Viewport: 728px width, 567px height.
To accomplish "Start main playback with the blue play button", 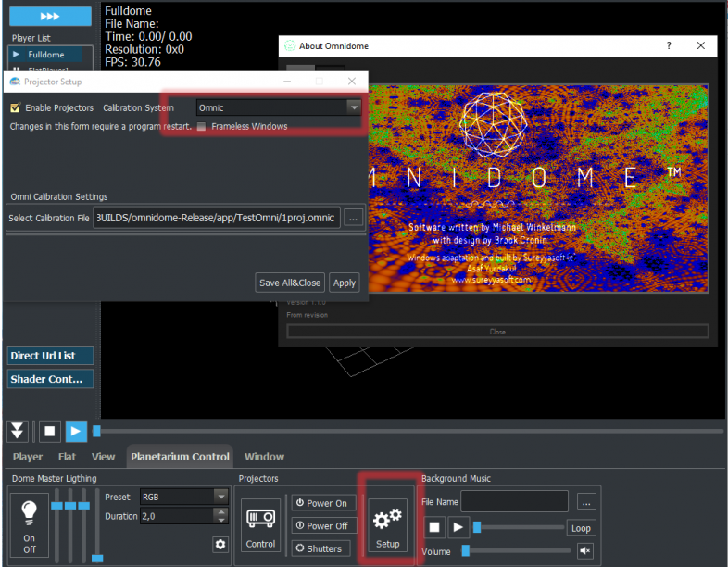I will pos(76,432).
